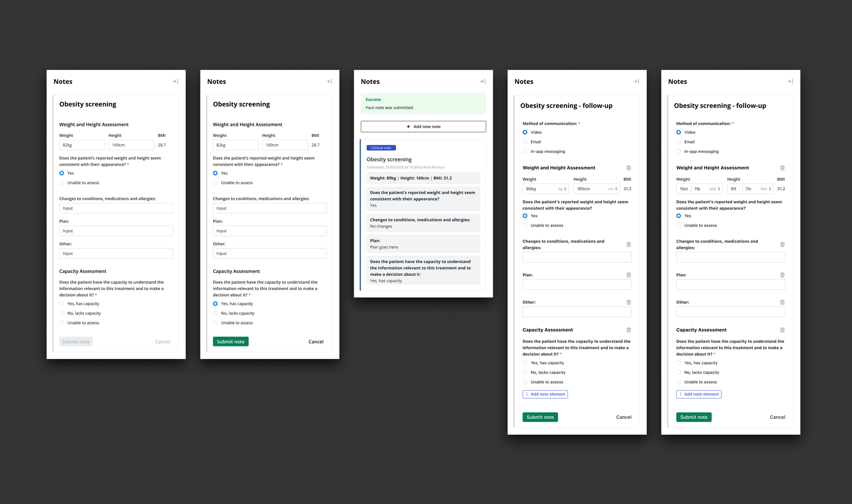Screen dimensions: 852x504
Task: Select 'Yes, has capacity' in leftmost panel
Action: pyautogui.click(x=62, y=304)
